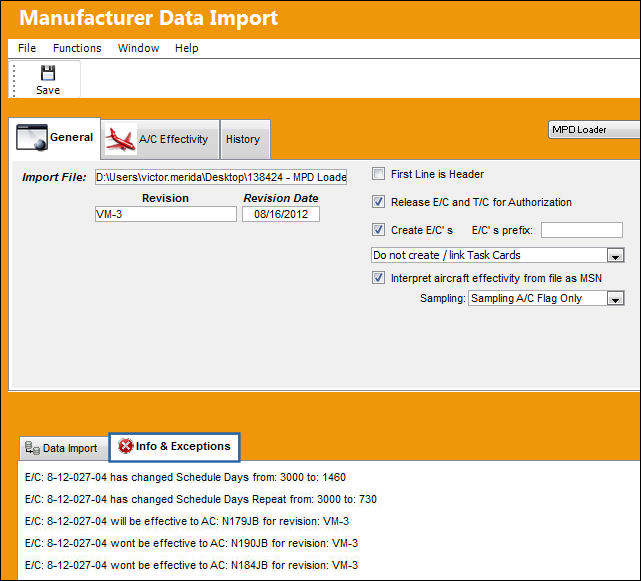641x581 pixels.
Task: Click the red airplane A/C Effectivity icon
Action: (x=120, y=140)
